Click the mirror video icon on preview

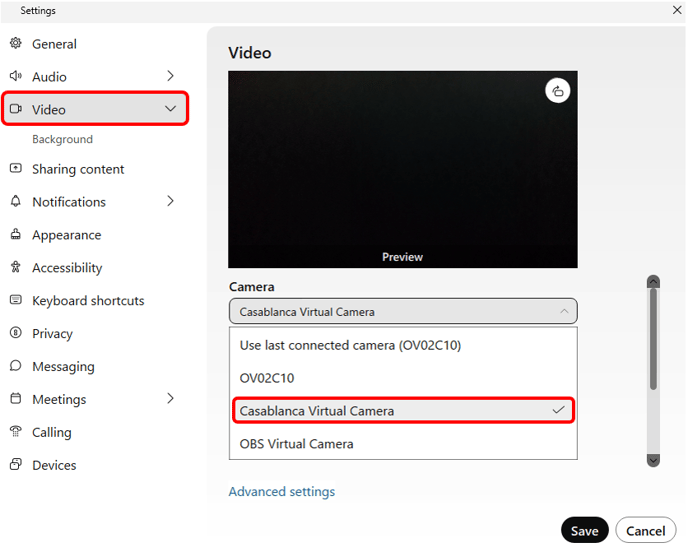coord(557,91)
